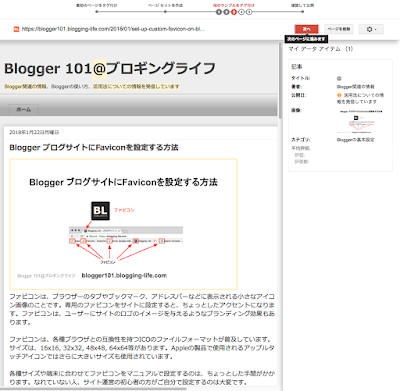Image resolution: width=400 pixels, height=391 pixels.
Task: Select sample page step 1 circle
Action: [219, 12]
